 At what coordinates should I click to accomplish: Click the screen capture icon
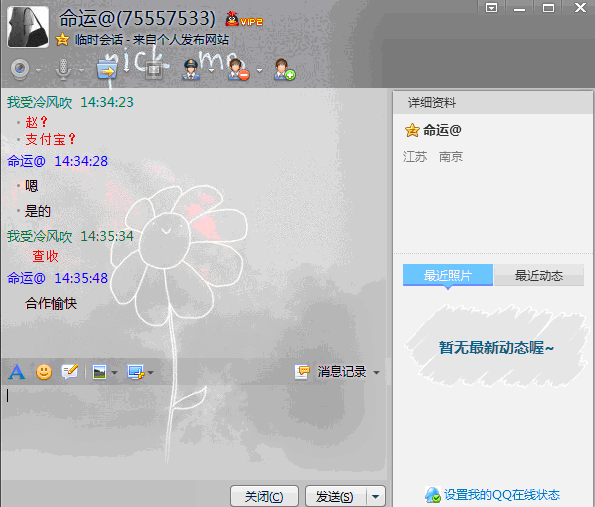pos(136,372)
